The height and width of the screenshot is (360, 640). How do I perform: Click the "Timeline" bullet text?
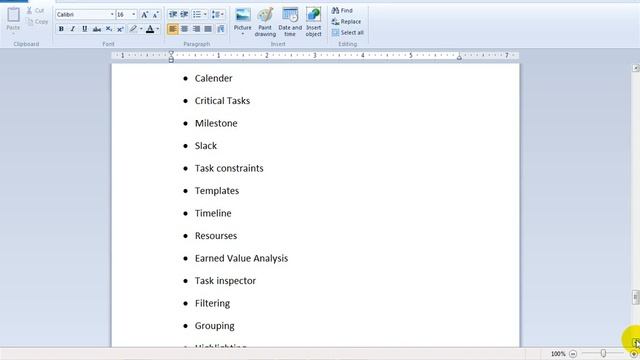(213, 213)
